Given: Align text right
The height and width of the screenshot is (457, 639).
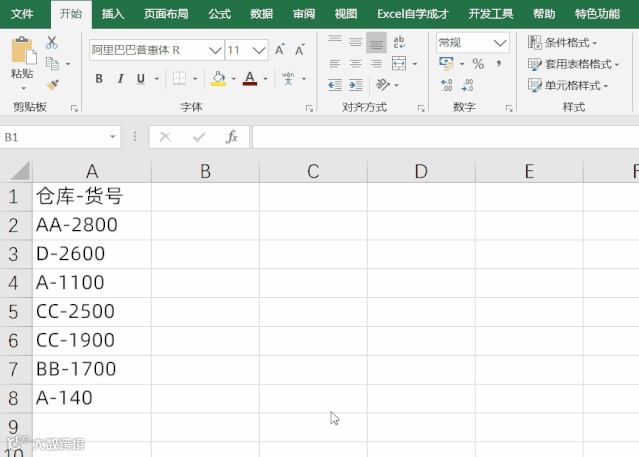Looking at the screenshot, I should pos(376,64).
